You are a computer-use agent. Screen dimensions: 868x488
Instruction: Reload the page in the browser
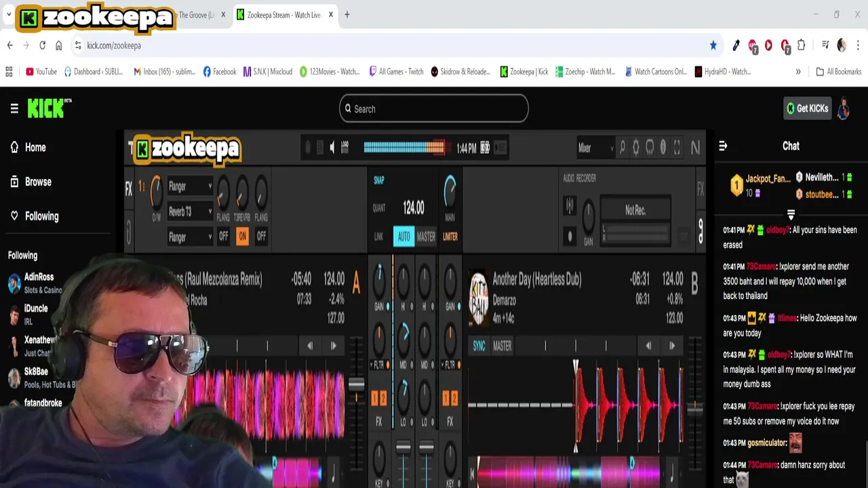[x=42, y=45]
